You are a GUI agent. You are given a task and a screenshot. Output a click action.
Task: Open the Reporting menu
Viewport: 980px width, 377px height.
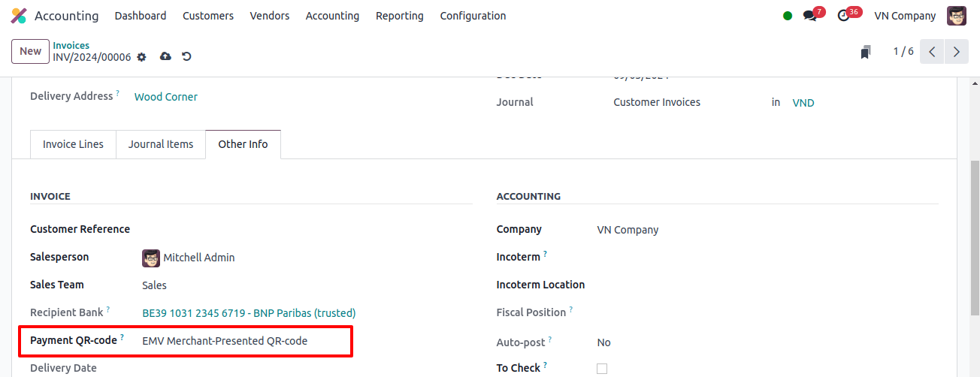(400, 16)
